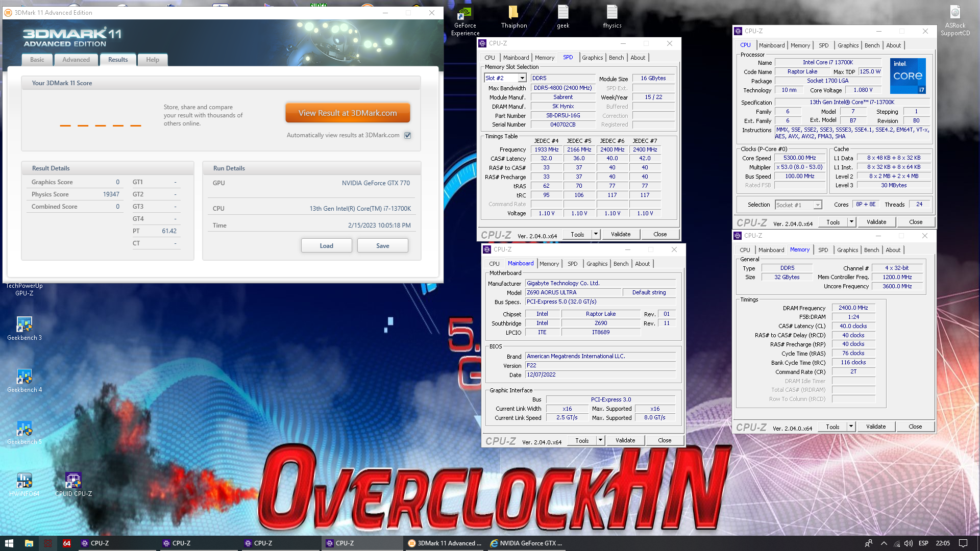
Task: Select Bench tab in the Mainboard CPU-Z window
Action: (x=621, y=264)
